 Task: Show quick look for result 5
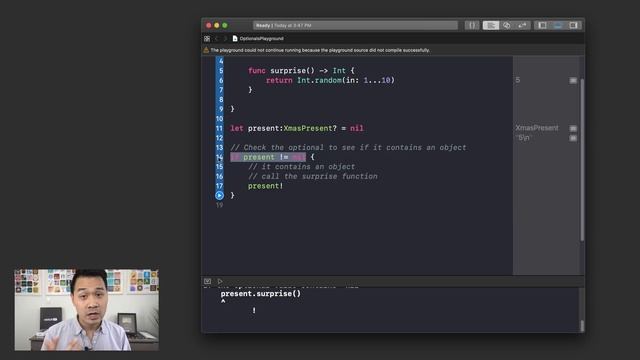(573, 80)
